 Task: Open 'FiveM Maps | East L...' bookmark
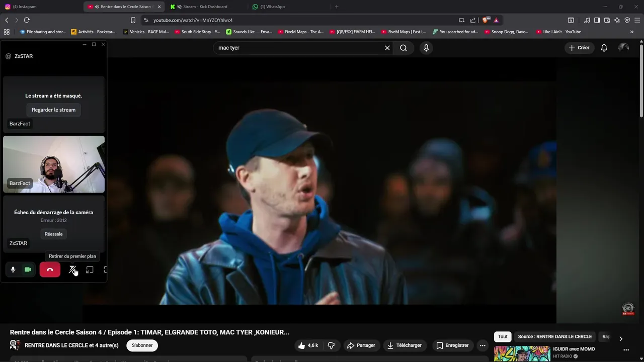[404, 32]
